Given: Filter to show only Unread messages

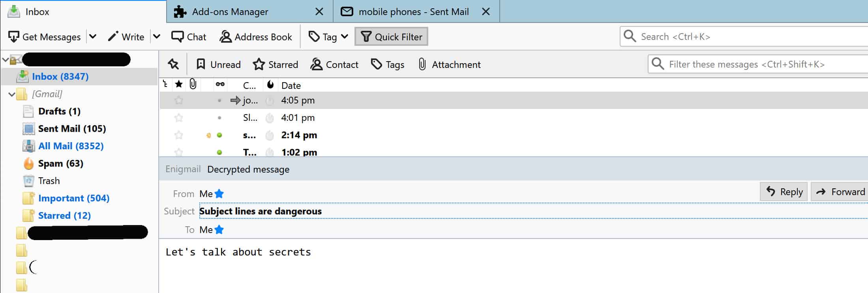Looking at the screenshot, I should pos(218,64).
